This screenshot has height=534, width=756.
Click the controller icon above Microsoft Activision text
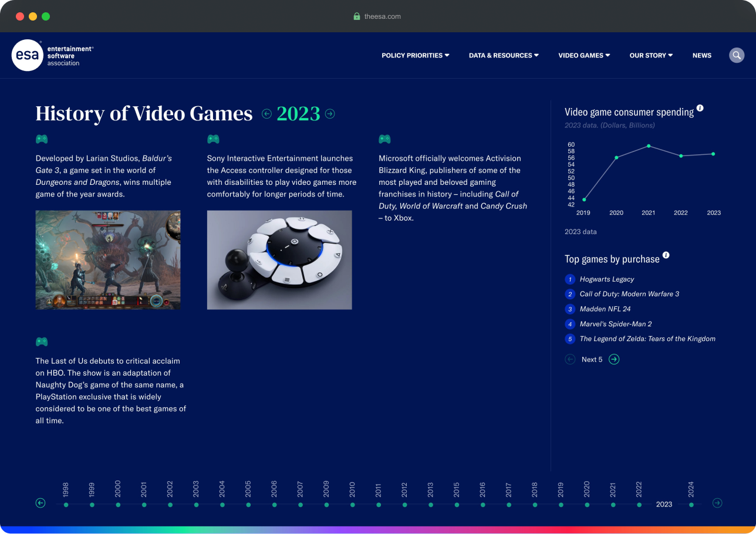(x=384, y=139)
